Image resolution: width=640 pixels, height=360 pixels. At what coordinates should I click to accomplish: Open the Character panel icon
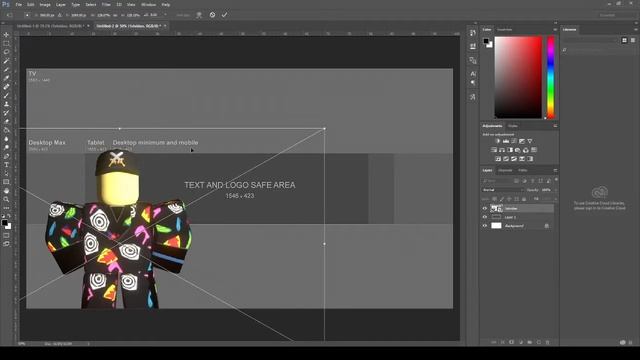pos(473,73)
